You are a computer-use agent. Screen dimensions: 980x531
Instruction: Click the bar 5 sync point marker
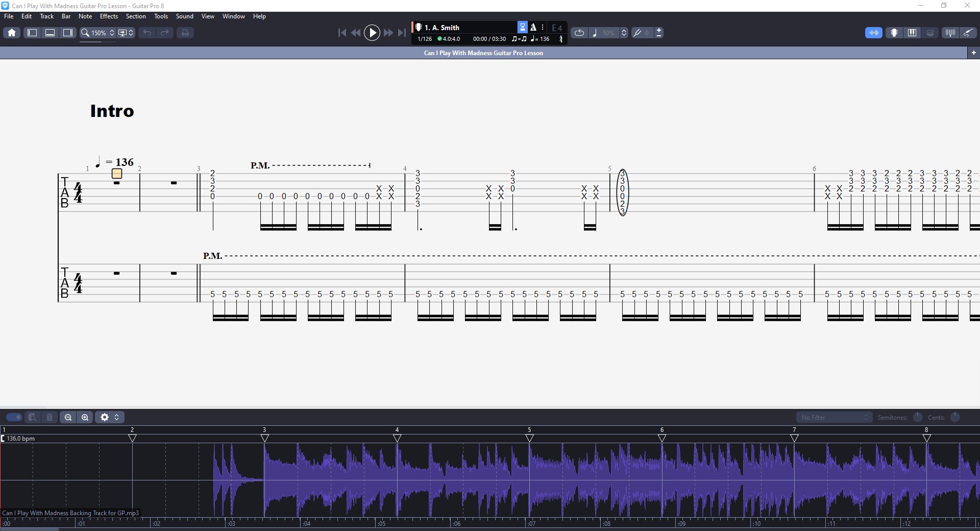529,438
